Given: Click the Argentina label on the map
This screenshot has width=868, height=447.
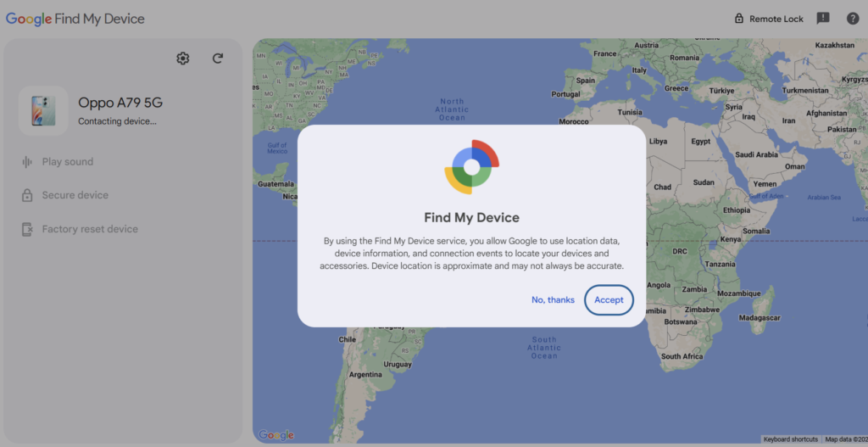Looking at the screenshot, I should click(365, 374).
